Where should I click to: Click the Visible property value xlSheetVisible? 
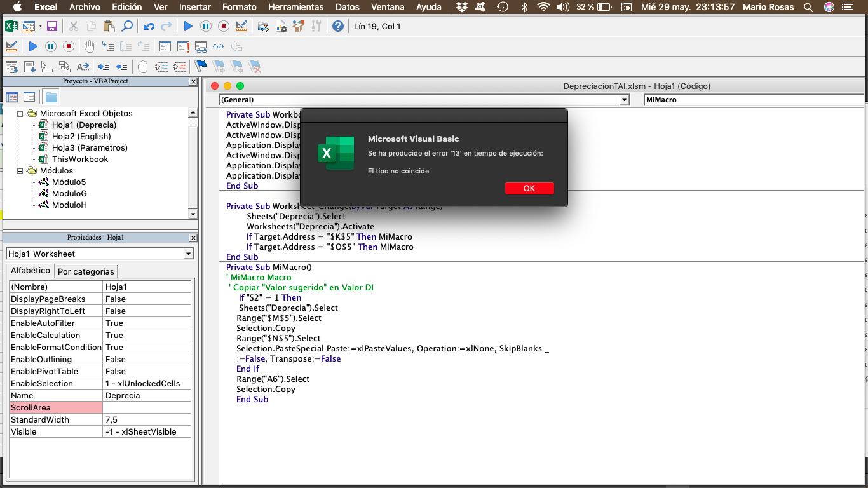coord(147,431)
